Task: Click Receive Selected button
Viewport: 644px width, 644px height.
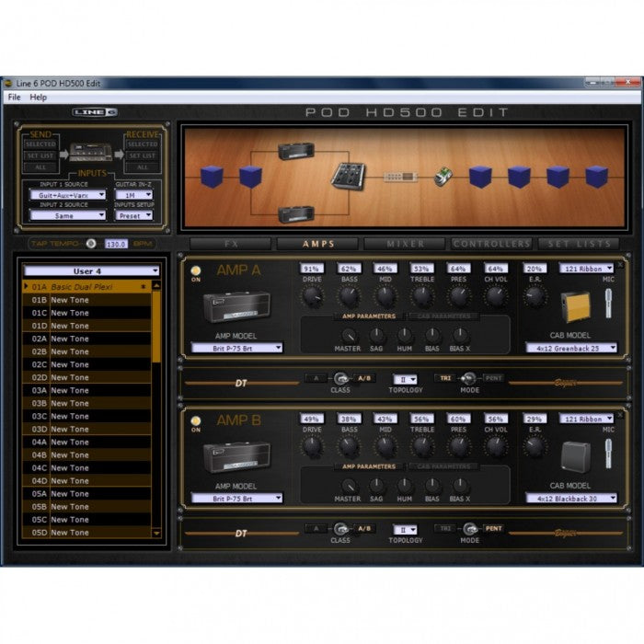Action: (142, 144)
